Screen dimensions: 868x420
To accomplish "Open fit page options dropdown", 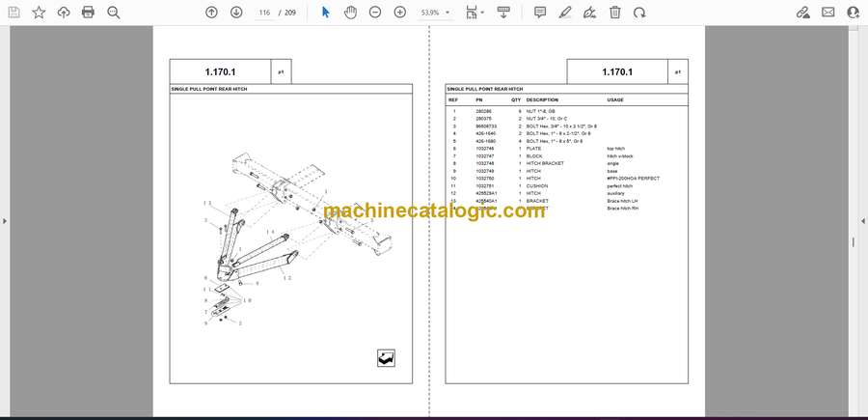I will 475,13.
